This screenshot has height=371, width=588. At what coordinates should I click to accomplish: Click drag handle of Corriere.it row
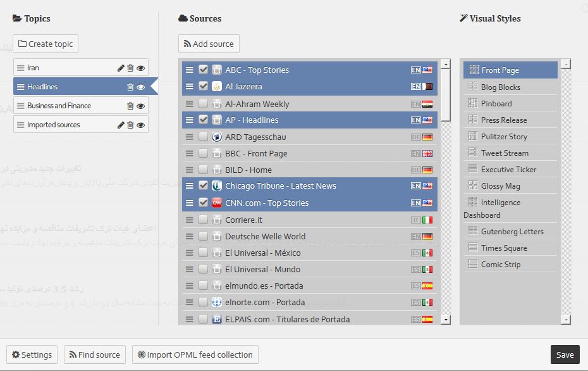coord(190,220)
